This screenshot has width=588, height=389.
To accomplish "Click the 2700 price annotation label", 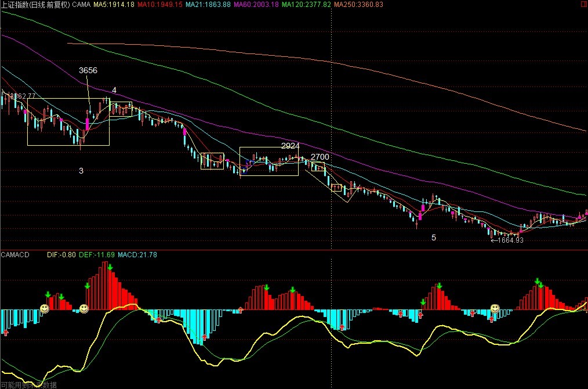I will 320,157.
